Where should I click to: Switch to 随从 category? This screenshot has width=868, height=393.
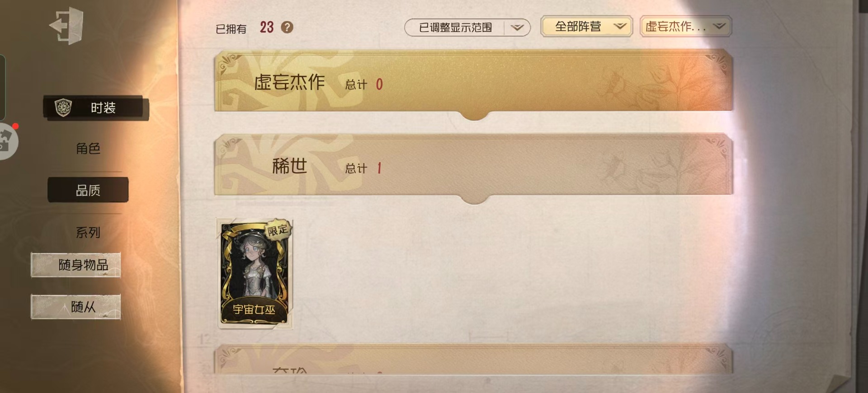coord(76,307)
